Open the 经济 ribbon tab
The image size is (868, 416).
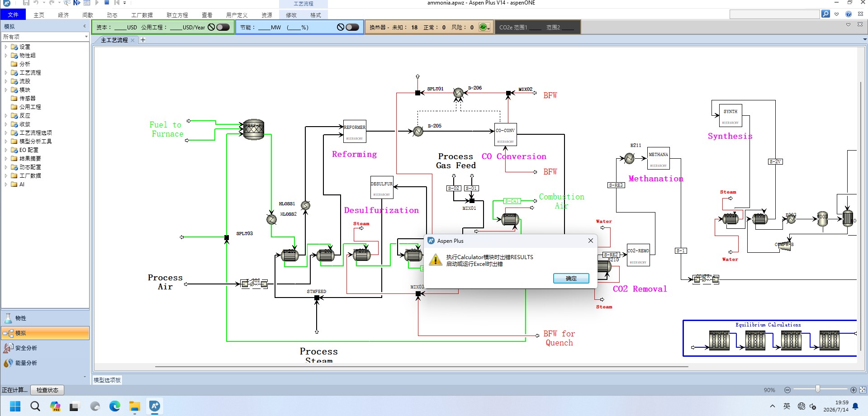pos(63,15)
